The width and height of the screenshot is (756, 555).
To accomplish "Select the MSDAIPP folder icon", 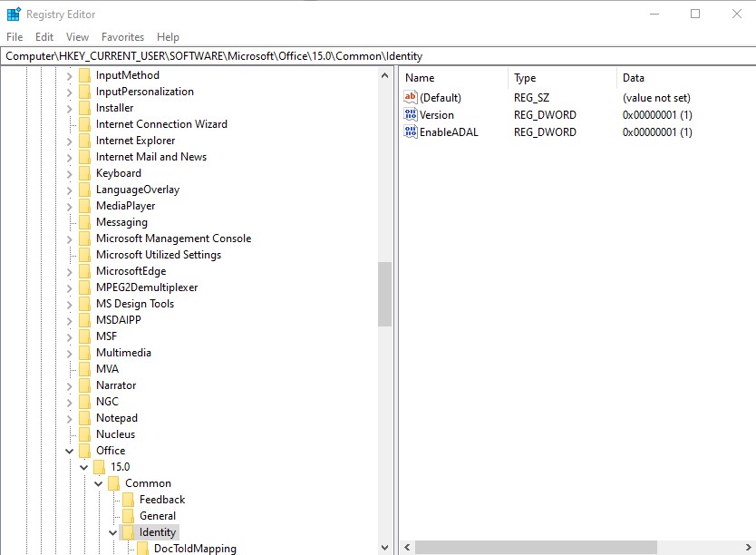I will (84, 320).
